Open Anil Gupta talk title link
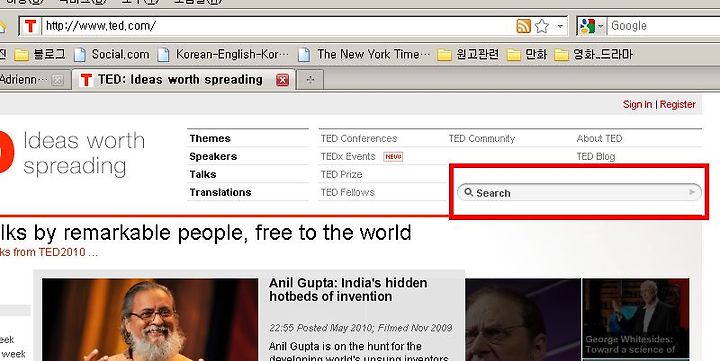Image resolution: width=720 pixels, height=361 pixels. click(x=348, y=290)
